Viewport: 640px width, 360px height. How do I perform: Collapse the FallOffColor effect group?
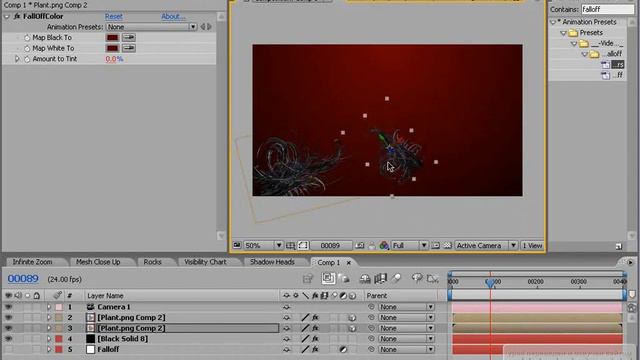[7, 16]
